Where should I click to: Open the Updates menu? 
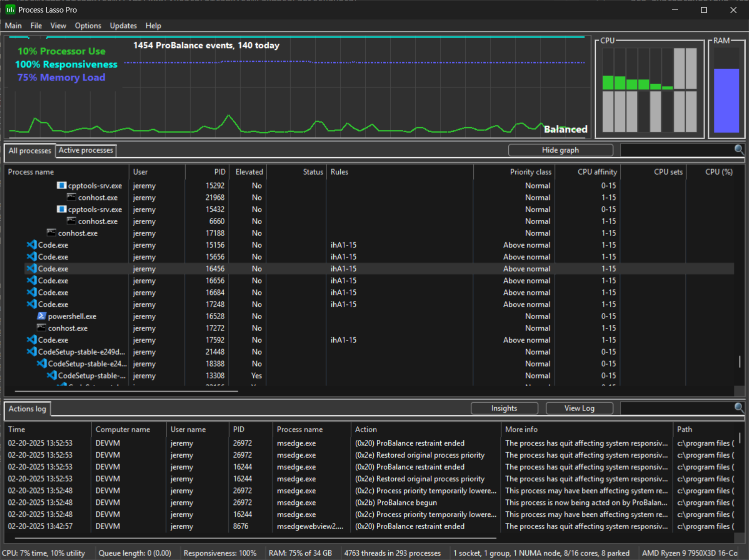[124, 25]
